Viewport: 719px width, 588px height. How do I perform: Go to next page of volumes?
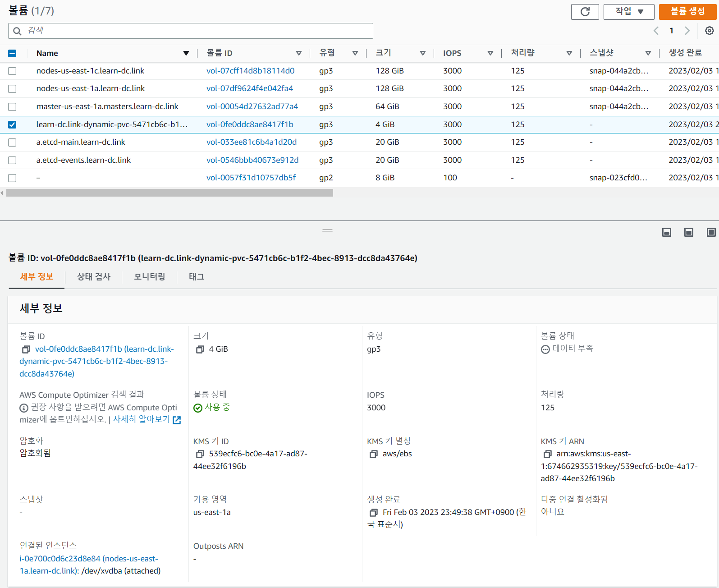[x=687, y=31]
